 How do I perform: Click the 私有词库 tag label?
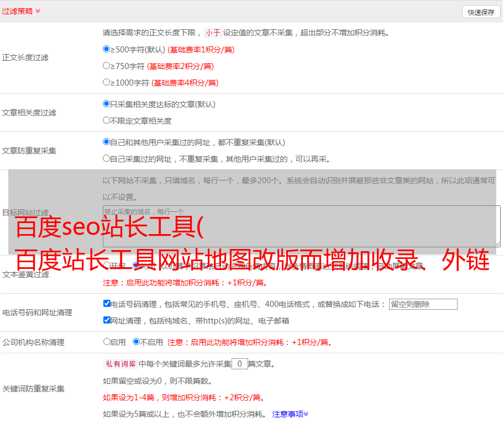pos(119,364)
